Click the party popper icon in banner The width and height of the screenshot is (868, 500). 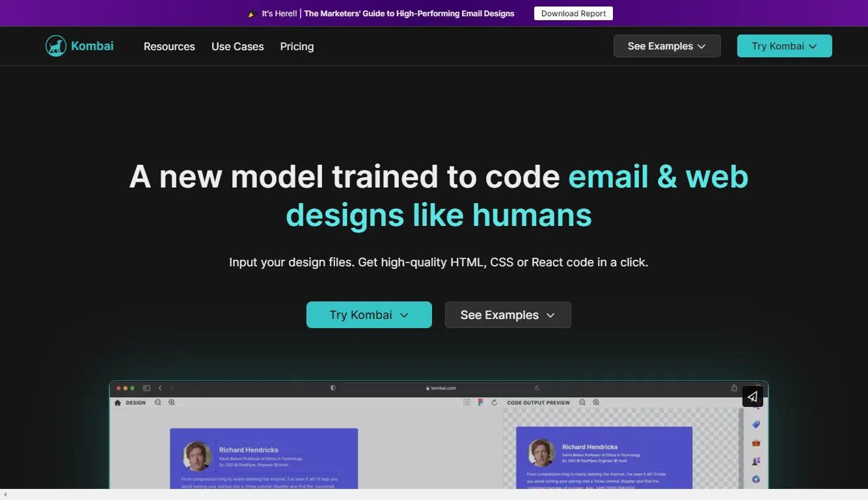coord(252,13)
